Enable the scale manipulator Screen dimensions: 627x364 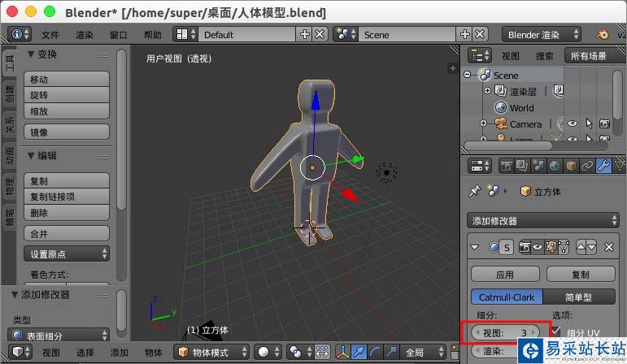coord(391,352)
